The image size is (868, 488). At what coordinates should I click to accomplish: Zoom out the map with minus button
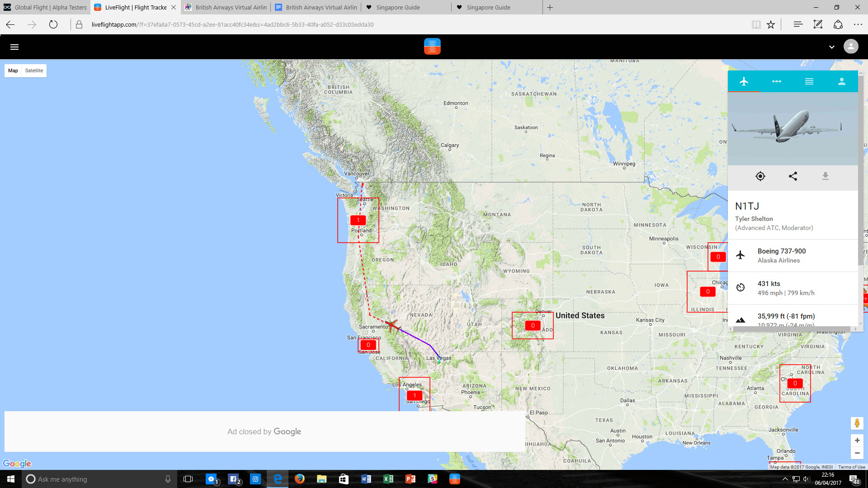857,453
